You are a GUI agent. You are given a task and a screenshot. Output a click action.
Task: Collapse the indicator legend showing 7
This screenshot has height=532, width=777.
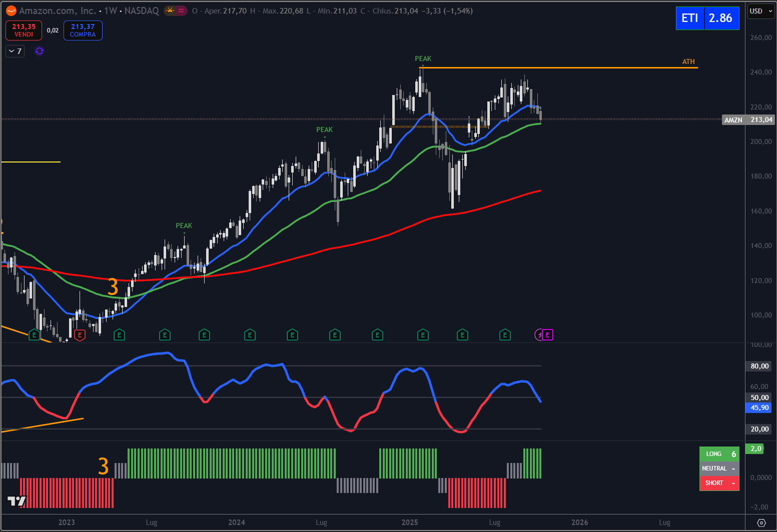[x=15, y=51]
